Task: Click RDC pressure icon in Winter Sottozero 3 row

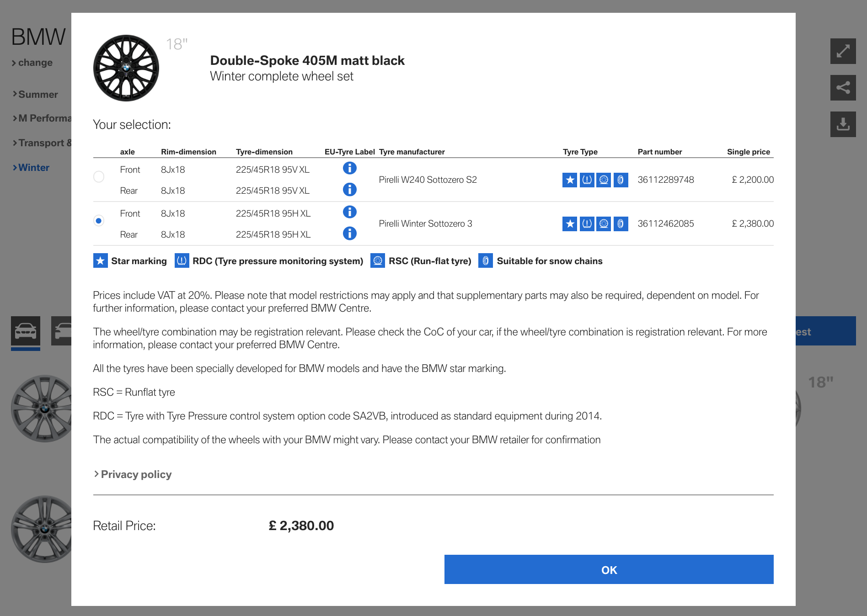Action: [587, 224]
